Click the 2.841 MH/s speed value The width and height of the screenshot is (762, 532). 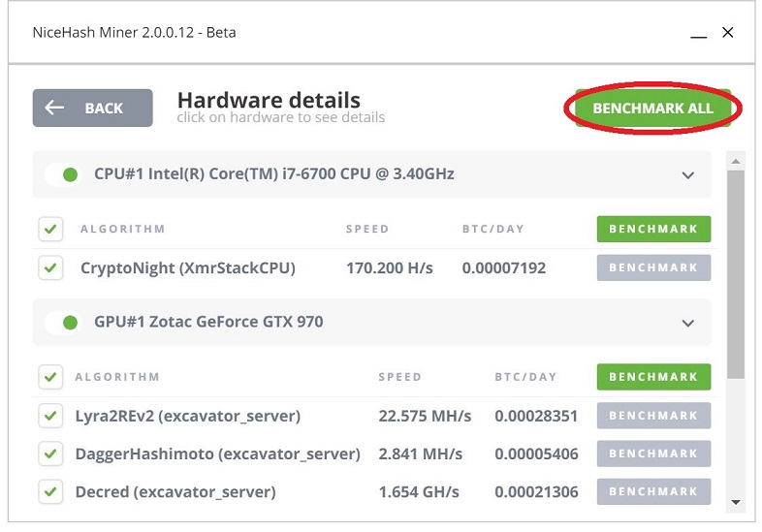(421, 454)
